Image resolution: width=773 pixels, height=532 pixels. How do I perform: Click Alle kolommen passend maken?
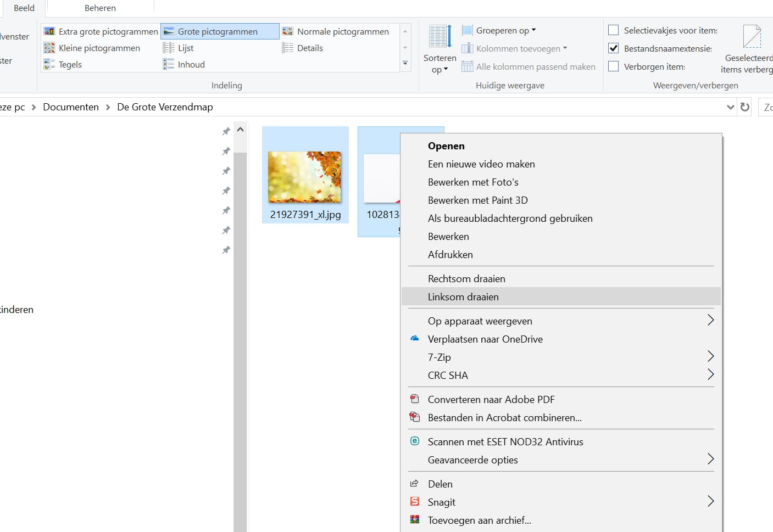pyautogui.click(x=535, y=66)
